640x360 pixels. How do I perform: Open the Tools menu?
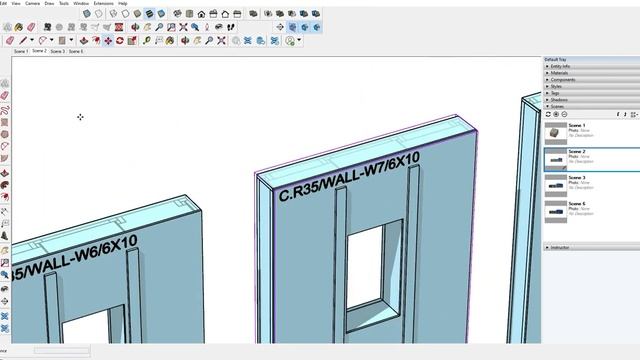pyautogui.click(x=64, y=3)
